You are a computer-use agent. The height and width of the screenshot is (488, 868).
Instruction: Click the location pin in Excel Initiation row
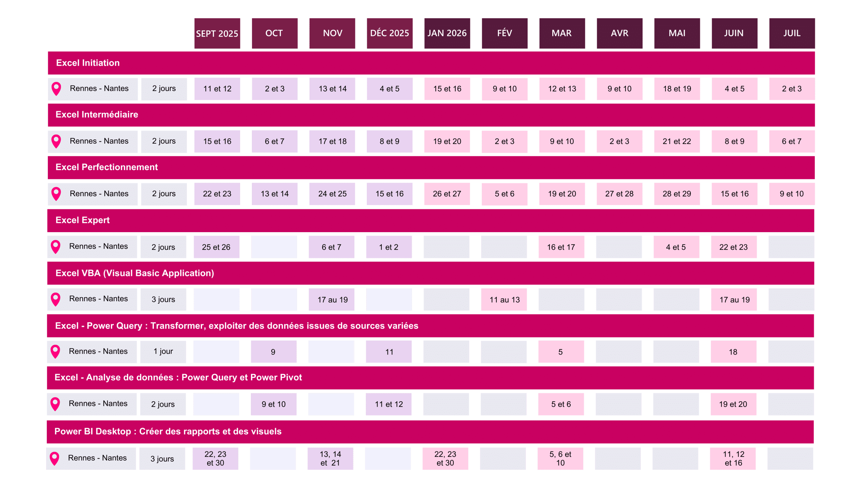[x=56, y=89]
